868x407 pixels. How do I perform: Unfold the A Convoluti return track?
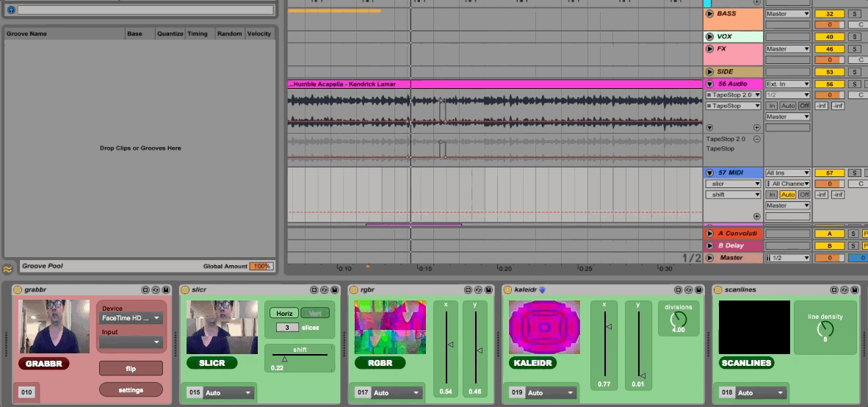tap(709, 234)
